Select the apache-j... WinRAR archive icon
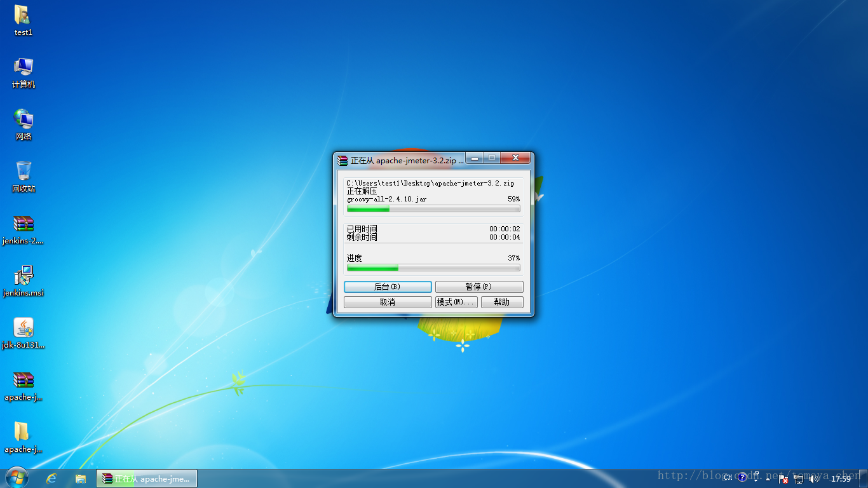Image resolution: width=868 pixels, height=488 pixels. tap(24, 385)
